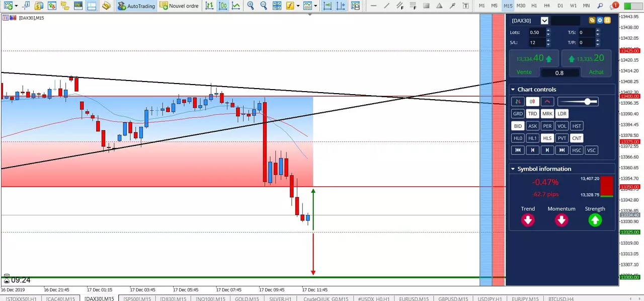The height and width of the screenshot is (301, 644).
Task: Toggle chart shift icon
Action: [x=341, y=6]
